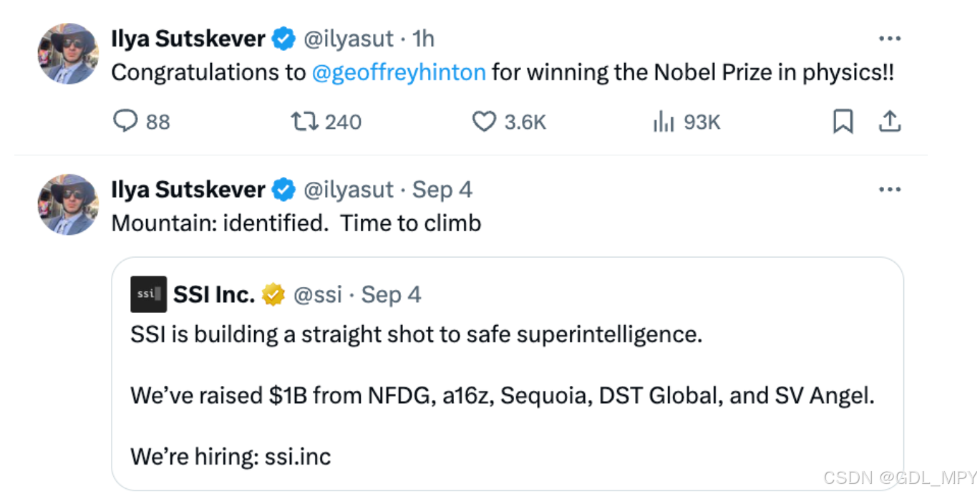Viewport: 980px width, 494px height.
Task: Open the @geoffreyhinton mention link
Action: (x=399, y=72)
